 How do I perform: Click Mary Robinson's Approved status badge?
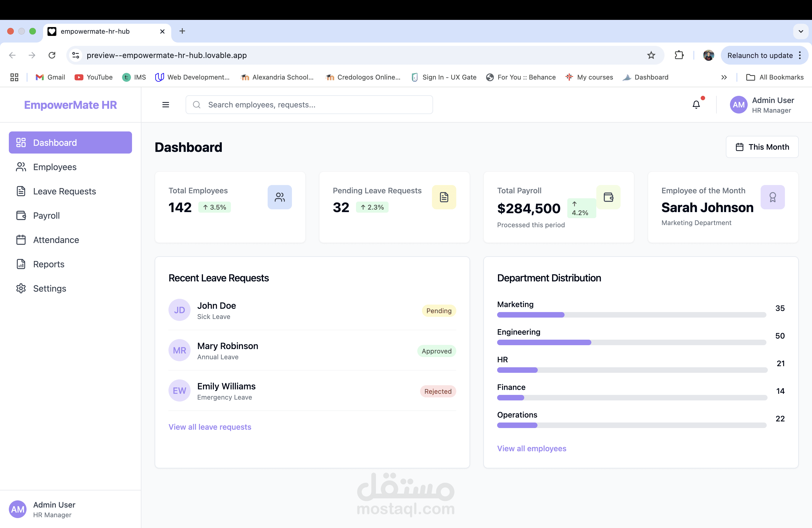436,351
